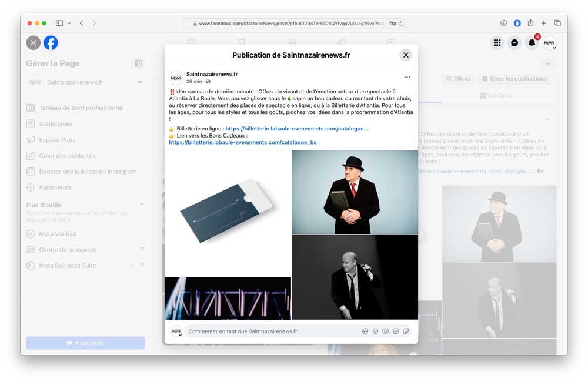Toggle Safari sidebar panel

coord(59,23)
